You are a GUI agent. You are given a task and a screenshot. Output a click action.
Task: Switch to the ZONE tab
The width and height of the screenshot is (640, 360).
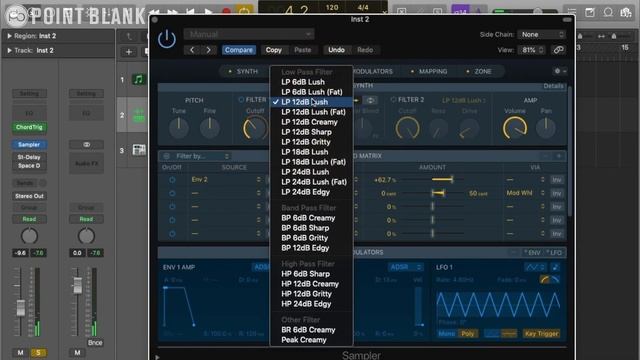pos(479,71)
